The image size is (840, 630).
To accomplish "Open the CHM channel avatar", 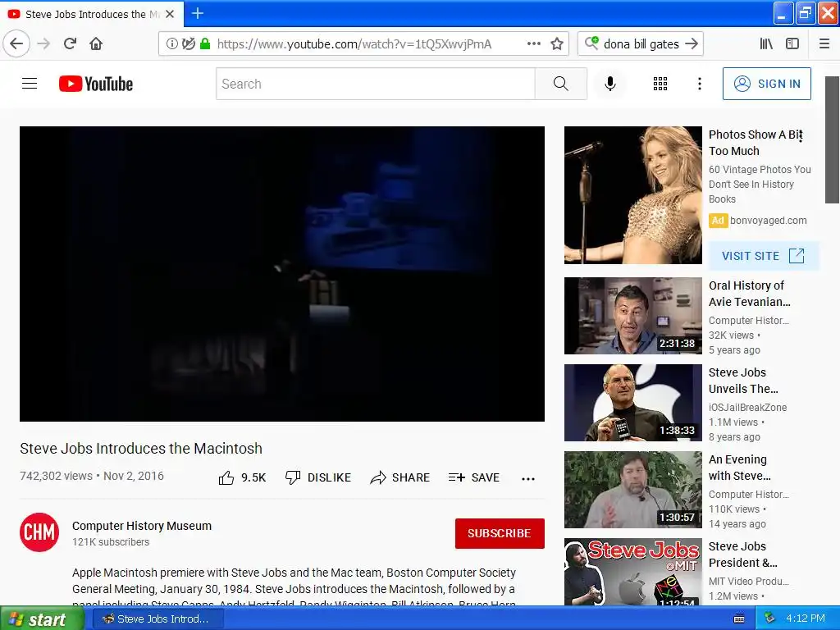I will tap(39, 532).
